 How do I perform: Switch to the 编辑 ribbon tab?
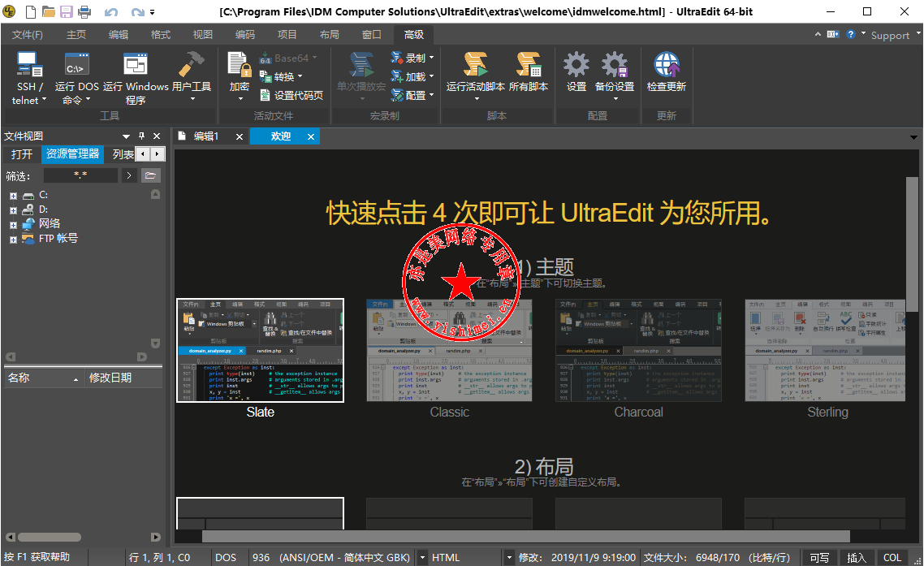click(119, 35)
